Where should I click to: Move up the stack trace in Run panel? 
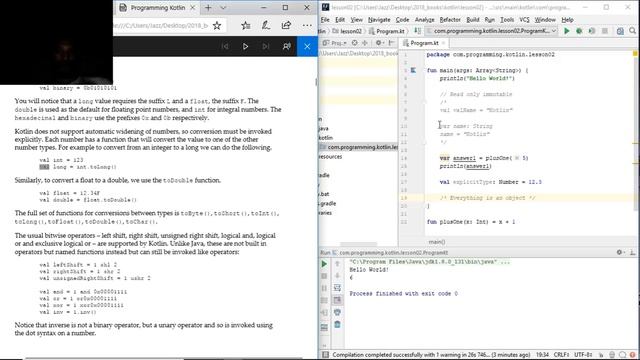[x=337, y=264]
